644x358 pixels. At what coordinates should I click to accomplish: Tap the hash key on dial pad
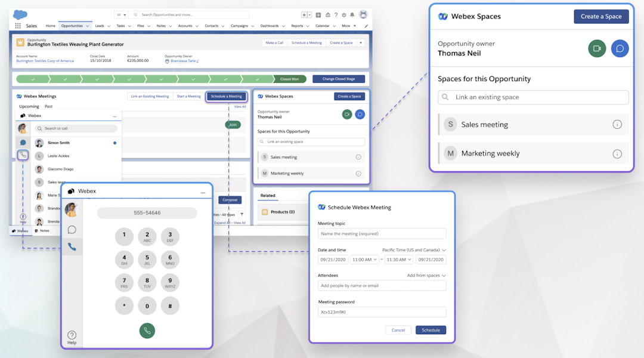tap(169, 306)
